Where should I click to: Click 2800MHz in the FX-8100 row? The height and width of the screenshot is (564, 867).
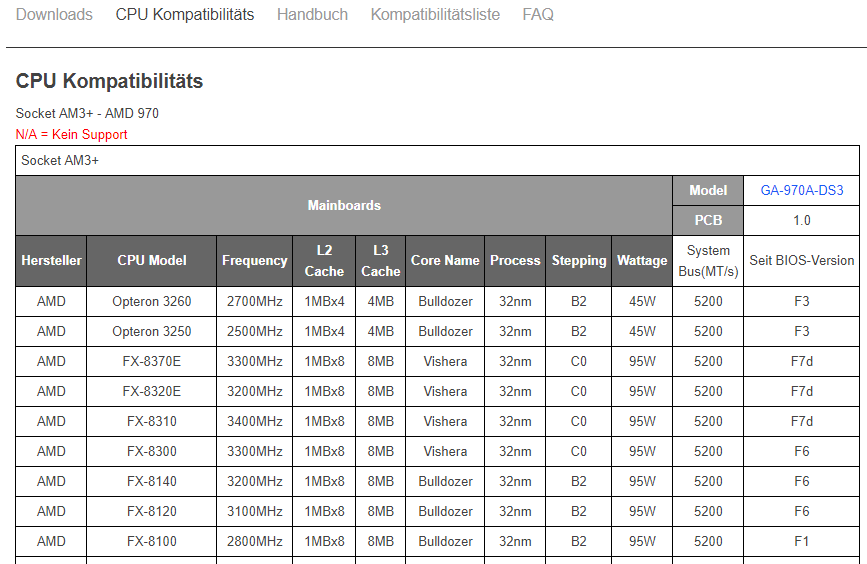tap(254, 541)
